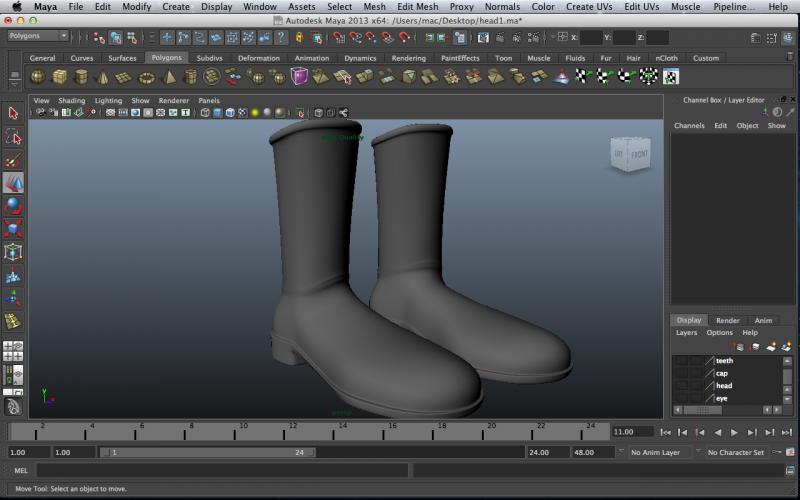Select the arrow Select tool in toolbox
This screenshot has height=500, width=800.
13,114
